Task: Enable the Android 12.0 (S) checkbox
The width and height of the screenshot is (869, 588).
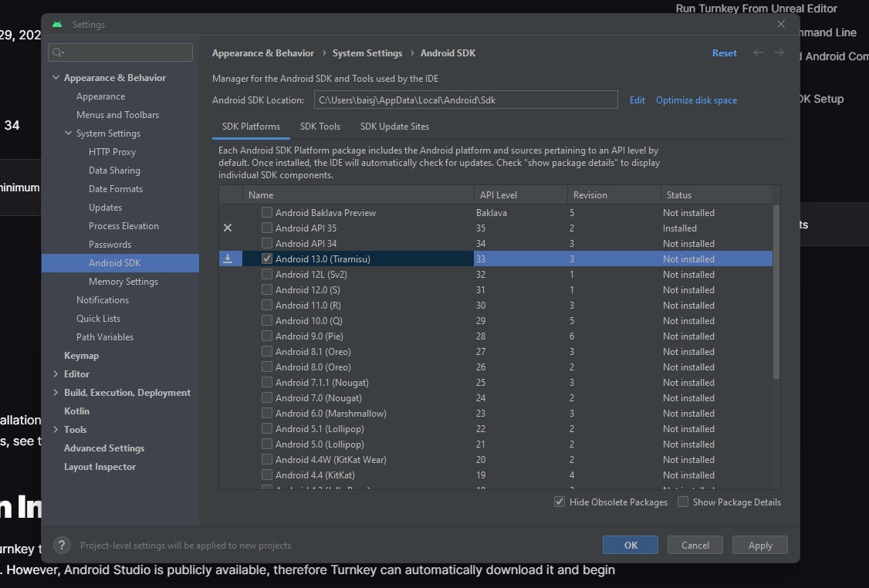Action: tap(267, 290)
